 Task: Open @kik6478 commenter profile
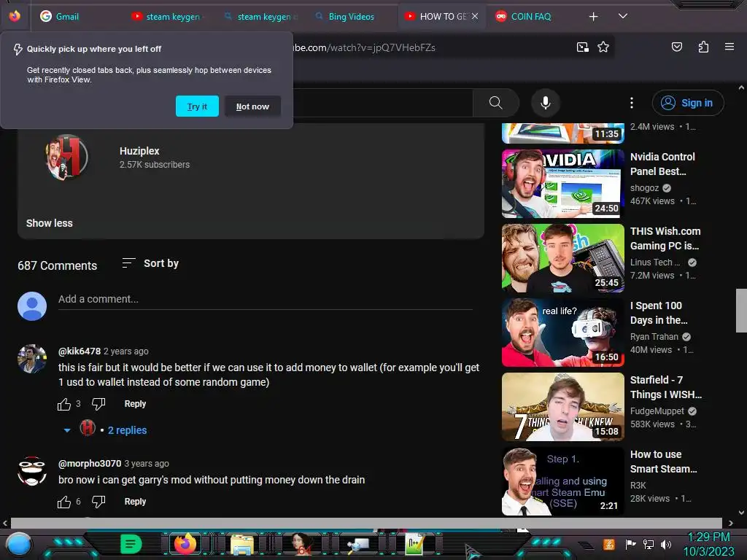[x=79, y=351]
